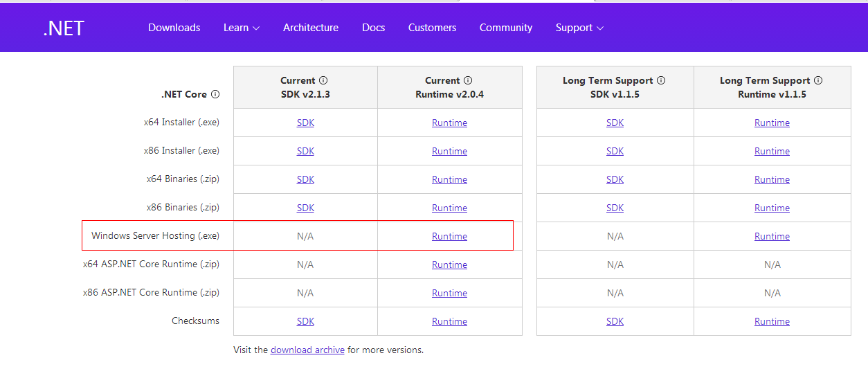Screen dimensions: 868x378
Task: Download Current Runtime x64 Binaries zip
Action: pos(450,179)
